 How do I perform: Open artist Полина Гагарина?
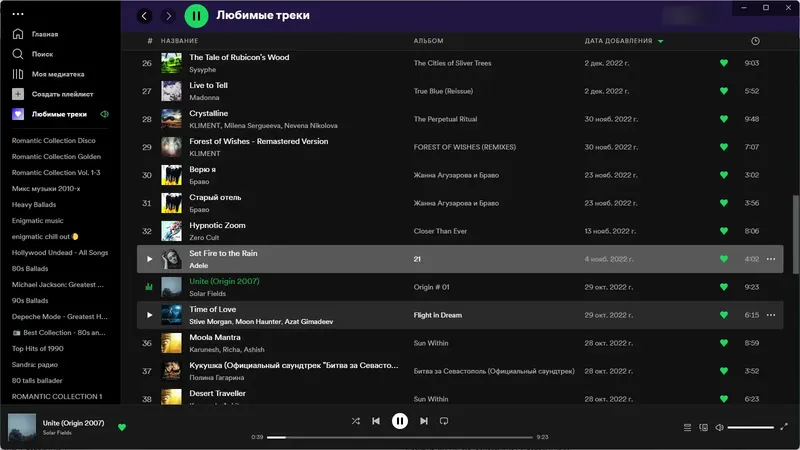(216, 378)
